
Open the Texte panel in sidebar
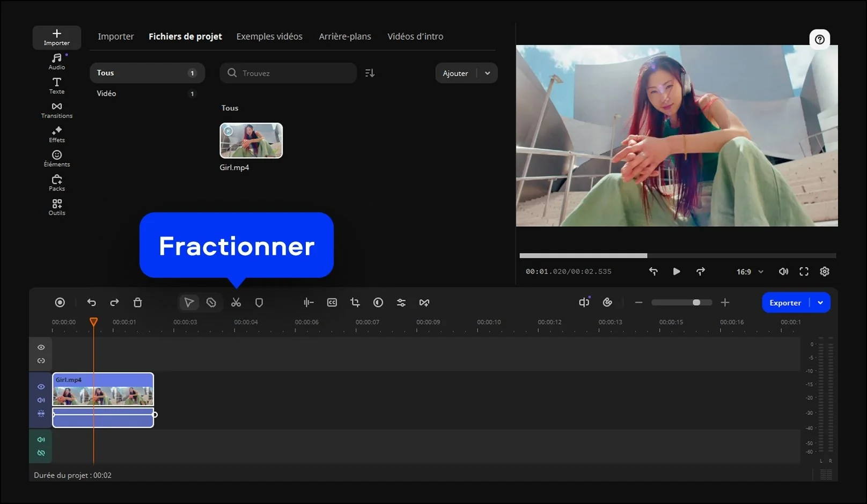(57, 85)
